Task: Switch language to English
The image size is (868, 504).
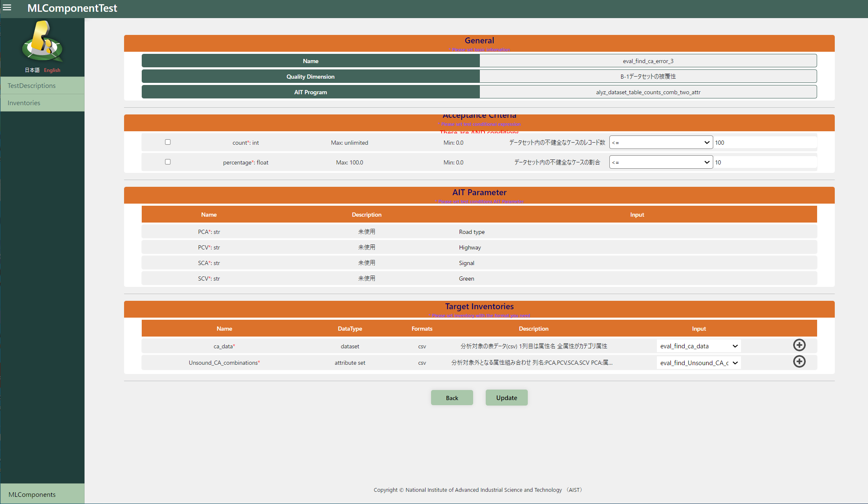Action: 52,70
